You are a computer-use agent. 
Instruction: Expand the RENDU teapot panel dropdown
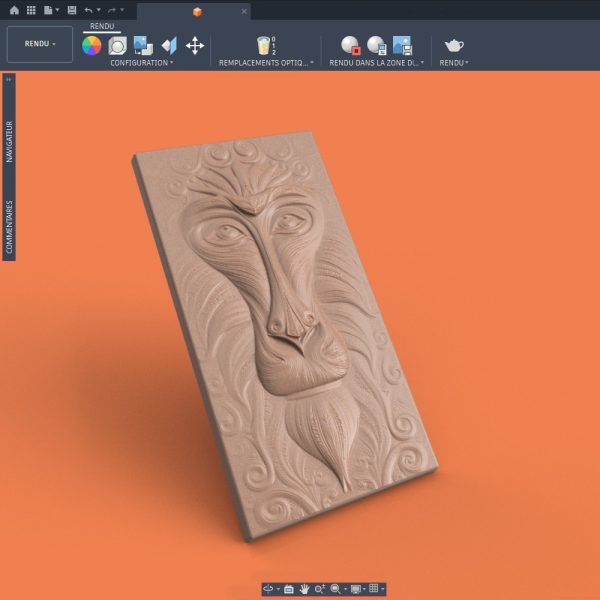tap(454, 63)
